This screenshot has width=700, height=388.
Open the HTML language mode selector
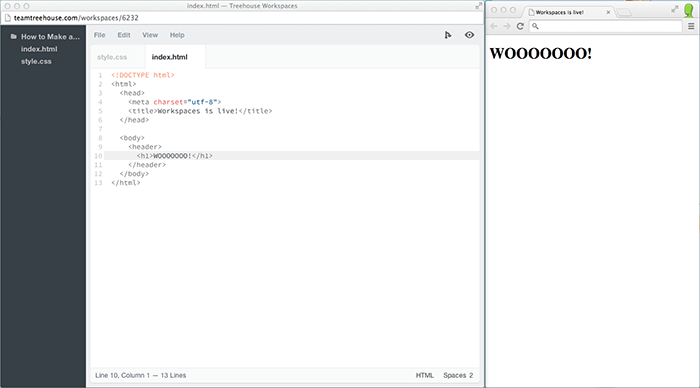pyautogui.click(x=425, y=375)
